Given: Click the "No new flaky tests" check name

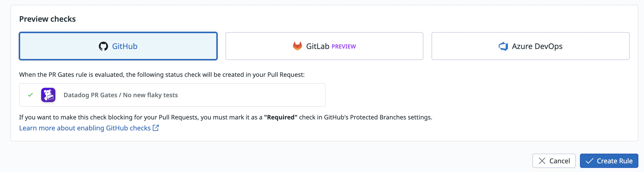Looking at the screenshot, I should (150, 95).
